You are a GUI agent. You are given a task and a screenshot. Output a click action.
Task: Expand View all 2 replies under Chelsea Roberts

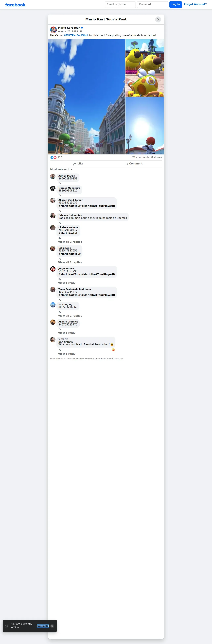(70, 242)
